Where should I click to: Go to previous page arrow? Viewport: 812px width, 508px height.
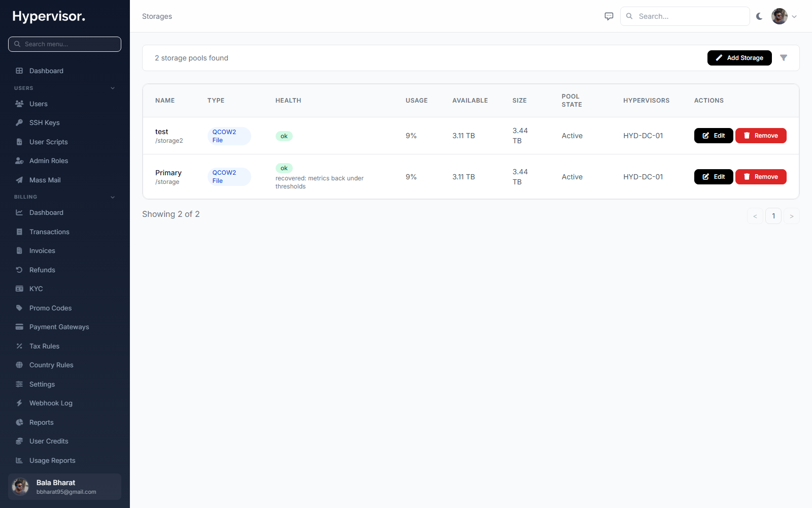tap(755, 216)
